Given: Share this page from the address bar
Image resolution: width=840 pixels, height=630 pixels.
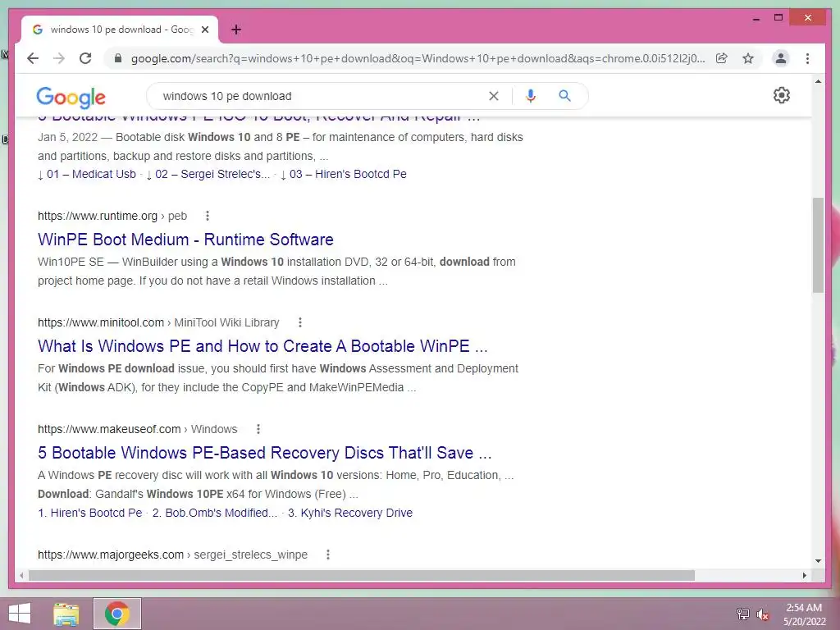Looking at the screenshot, I should pyautogui.click(x=722, y=58).
